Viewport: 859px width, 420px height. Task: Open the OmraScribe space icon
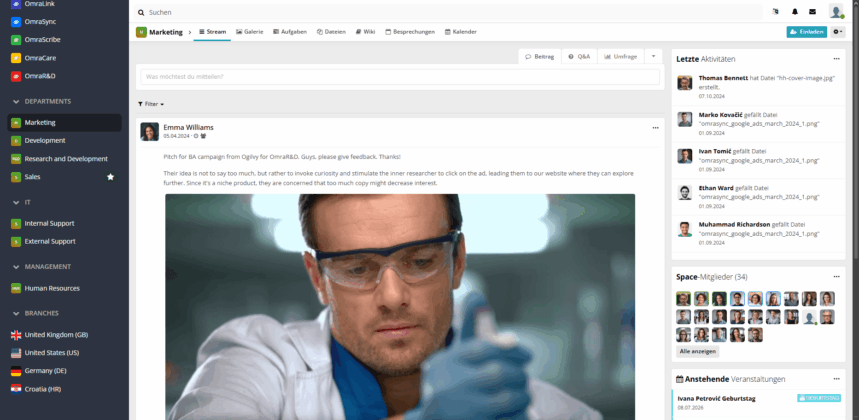tap(16, 40)
